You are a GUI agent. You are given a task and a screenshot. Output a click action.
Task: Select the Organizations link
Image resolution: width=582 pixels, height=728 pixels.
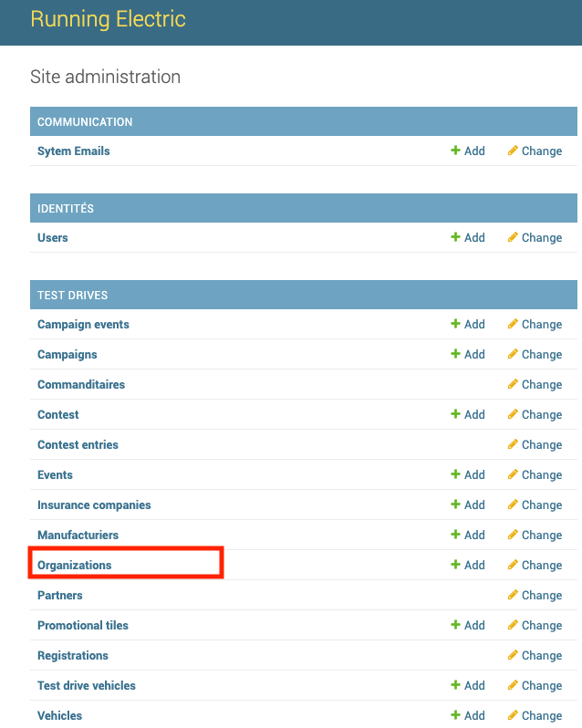point(74,566)
